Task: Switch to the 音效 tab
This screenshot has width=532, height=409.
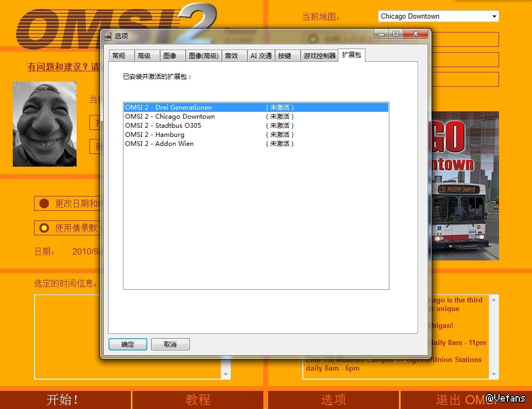Action: click(x=234, y=56)
